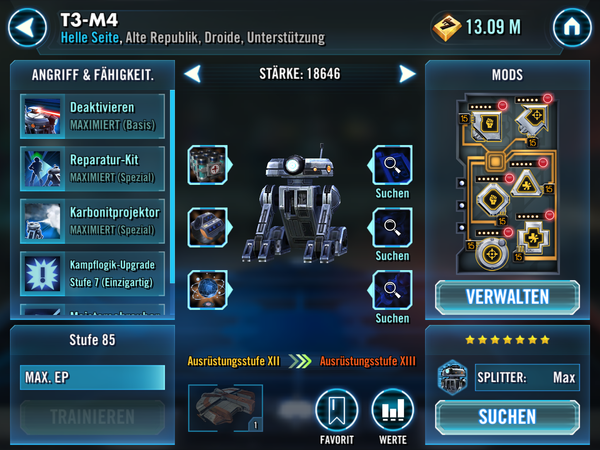Image resolution: width=600 pixels, height=450 pixels.
Task: Open the ship thumbnail below gear level
Action: (x=225, y=408)
